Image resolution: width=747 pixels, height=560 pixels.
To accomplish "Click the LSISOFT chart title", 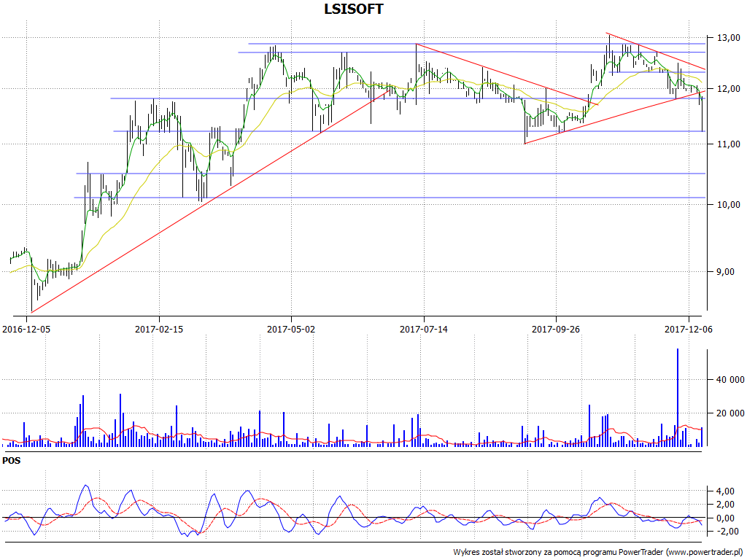I will pos(354,9).
